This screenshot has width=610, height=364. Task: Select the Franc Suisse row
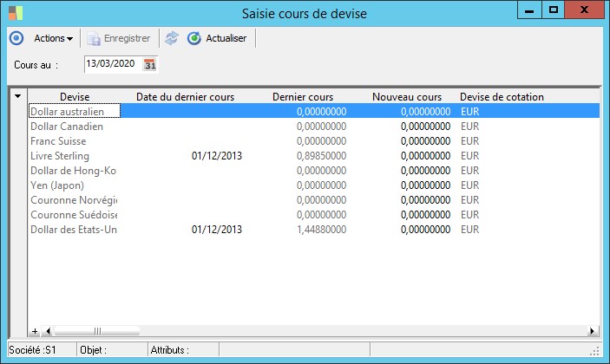pyautogui.click(x=314, y=141)
